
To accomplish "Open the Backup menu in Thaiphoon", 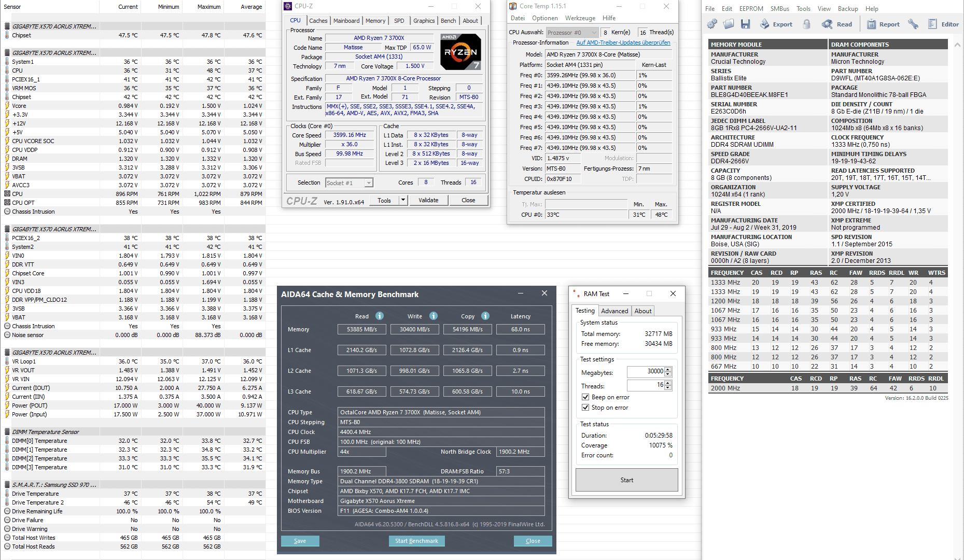I will [x=848, y=9].
